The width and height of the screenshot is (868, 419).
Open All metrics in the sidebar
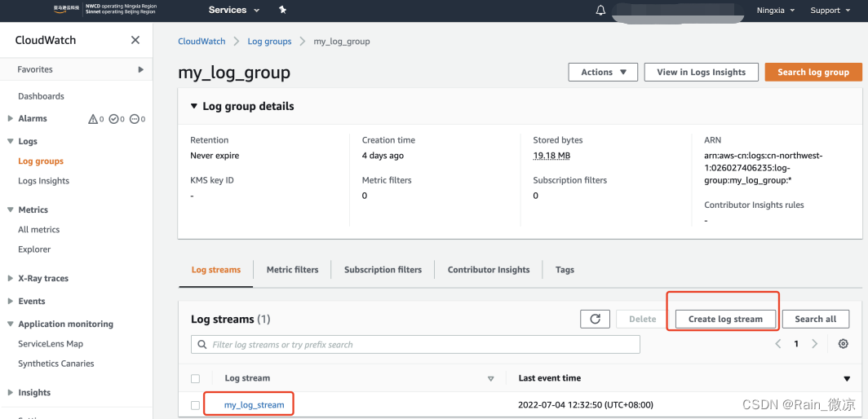(39, 230)
